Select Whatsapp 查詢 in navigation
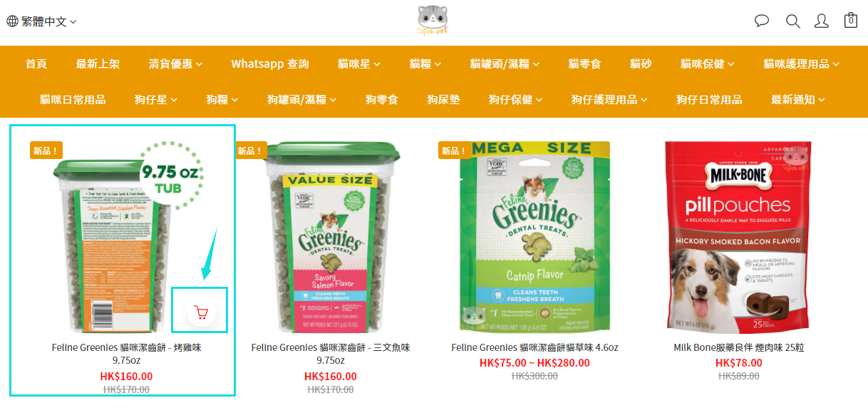This screenshot has width=868, height=408. pos(270,64)
